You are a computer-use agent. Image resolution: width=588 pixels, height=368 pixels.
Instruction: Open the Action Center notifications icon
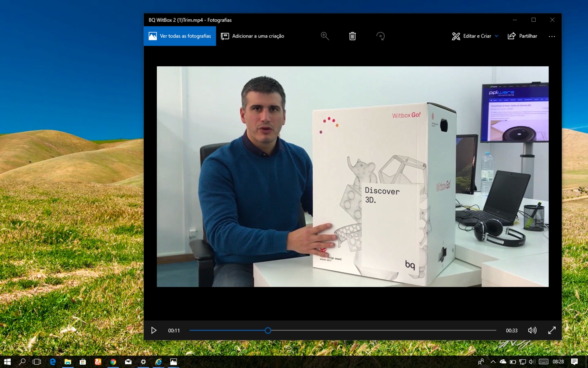pos(575,362)
